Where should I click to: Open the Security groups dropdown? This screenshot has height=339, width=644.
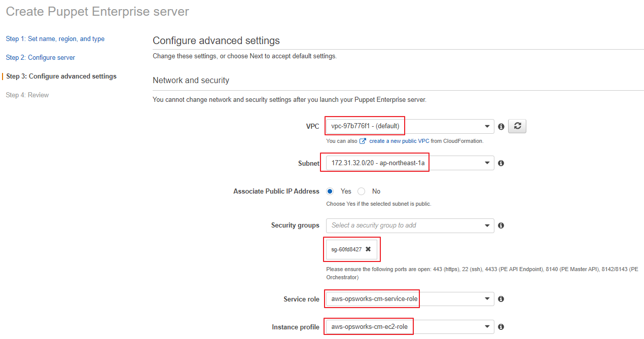(410, 225)
